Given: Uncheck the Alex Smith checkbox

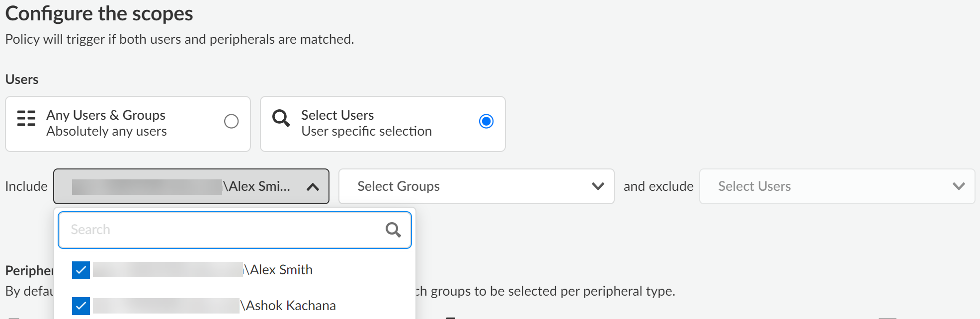Looking at the screenshot, I should (x=81, y=270).
